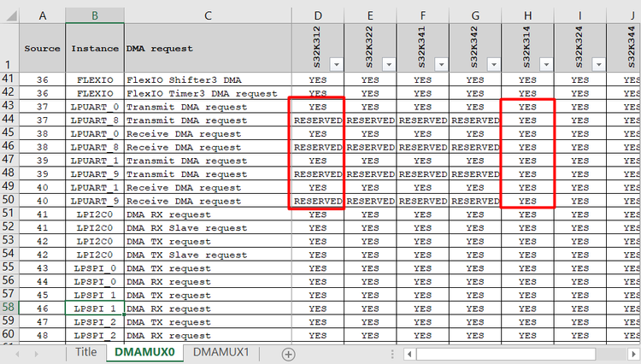
Task: Click FlexIO Timer3 DMA request cell
Action: click(x=208, y=93)
